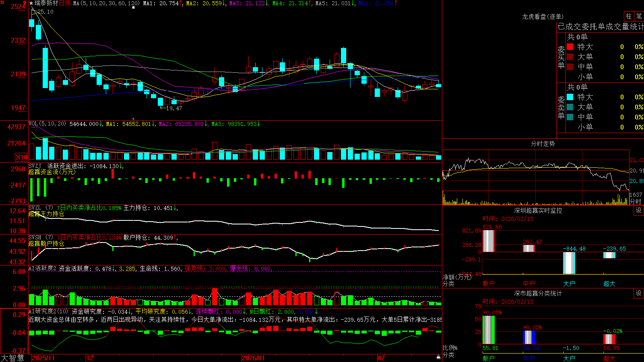The width and height of the screenshot is (644, 362).
Task: Click the 大智慧 logo at bottom left
Action: point(12,358)
